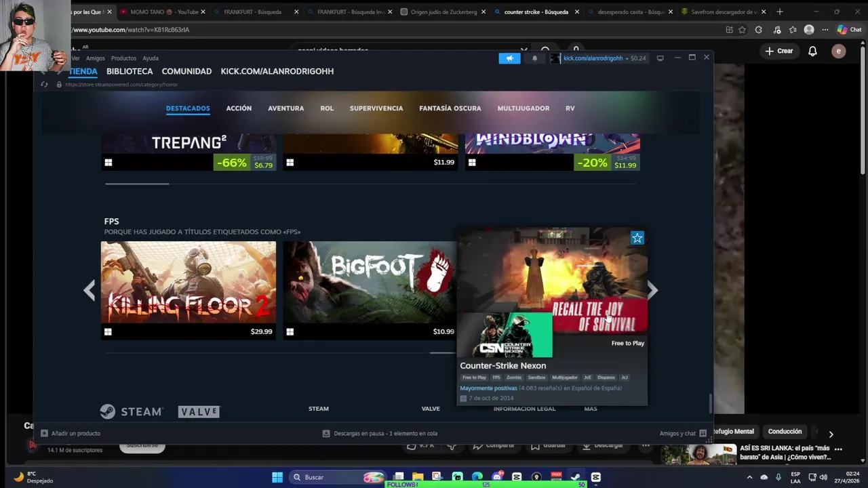Click the plus icon for Añadir un producto
The width and height of the screenshot is (868, 488).
[44, 433]
